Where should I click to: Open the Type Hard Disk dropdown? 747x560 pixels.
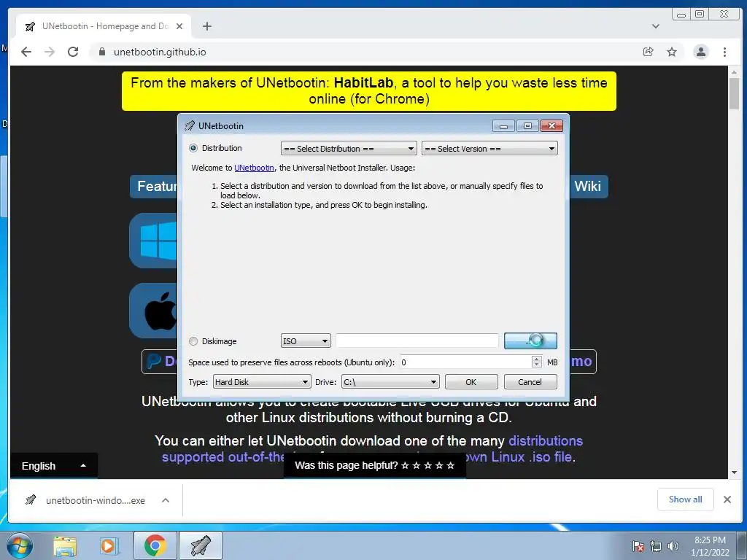click(262, 382)
